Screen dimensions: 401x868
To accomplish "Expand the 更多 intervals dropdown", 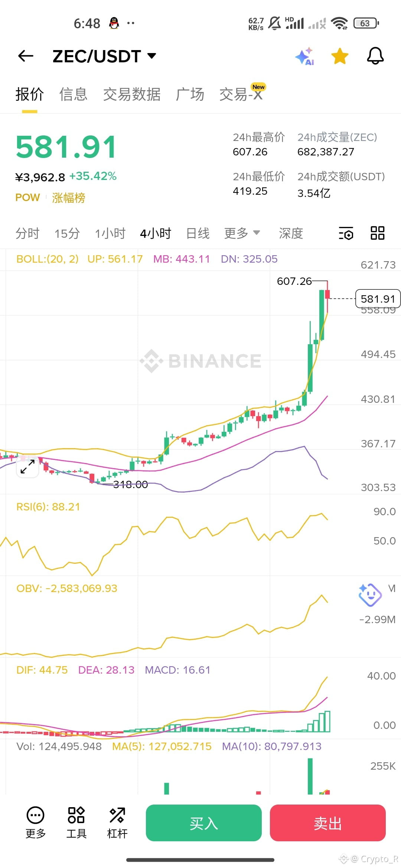I will pos(242,233).
